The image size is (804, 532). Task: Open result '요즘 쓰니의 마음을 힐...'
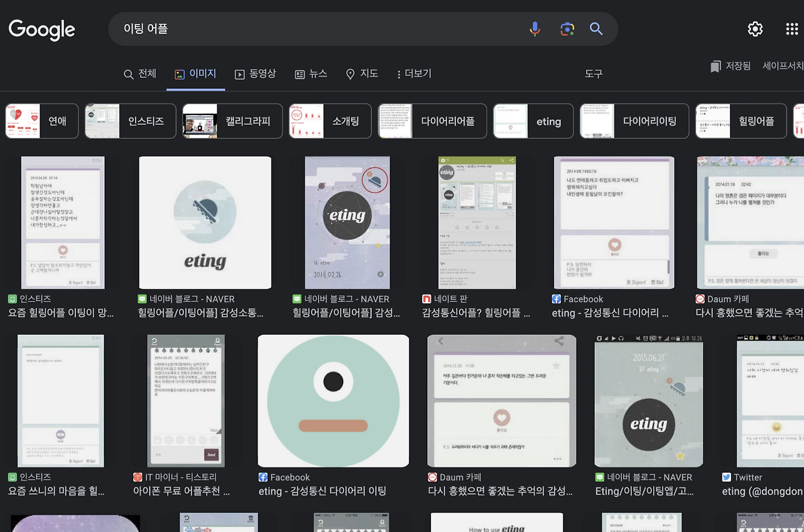[x=57, y=491]
